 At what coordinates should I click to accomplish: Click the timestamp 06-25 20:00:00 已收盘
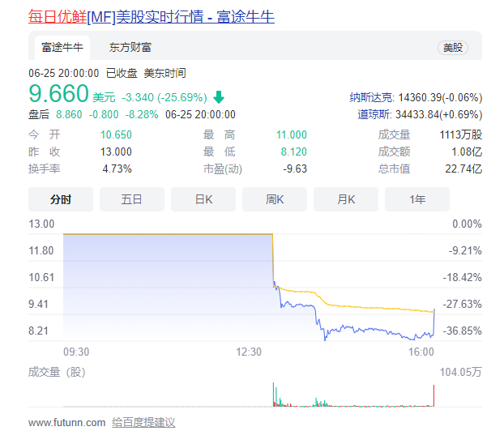83,73
